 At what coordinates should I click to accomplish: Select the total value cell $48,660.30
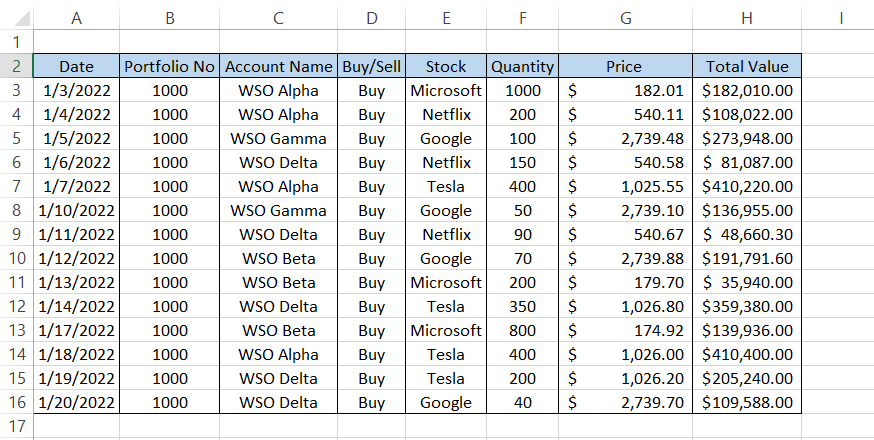point(747,234)
